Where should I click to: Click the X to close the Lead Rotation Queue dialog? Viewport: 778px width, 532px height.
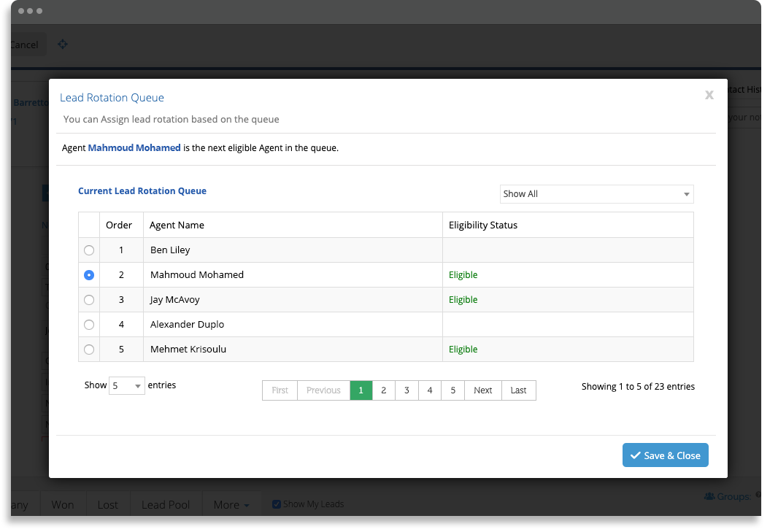point(709,95)
